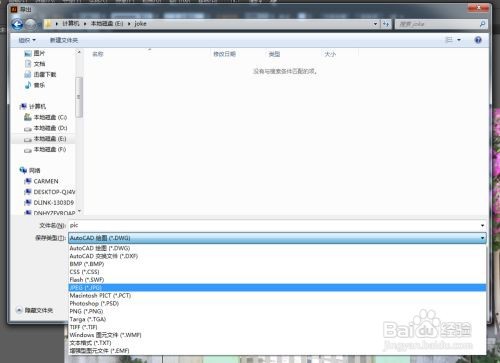Click the 新建文件夹 button
The image size is (500, 363).
(64, 40)
